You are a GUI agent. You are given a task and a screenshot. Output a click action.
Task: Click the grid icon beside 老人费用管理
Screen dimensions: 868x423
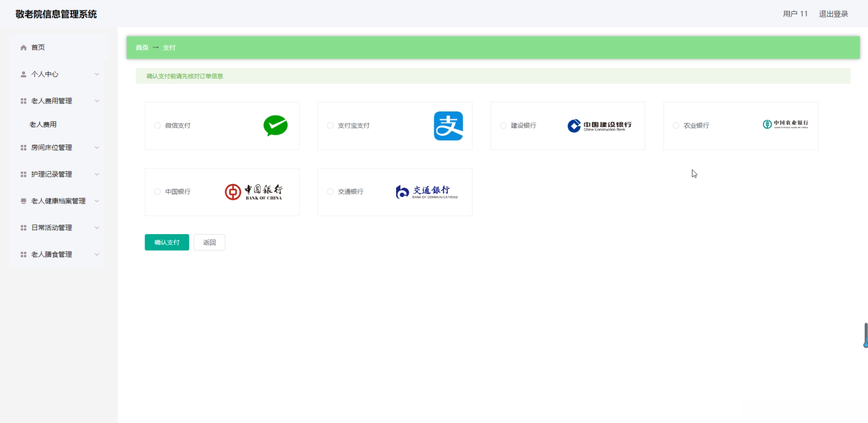tap(23, 101)
